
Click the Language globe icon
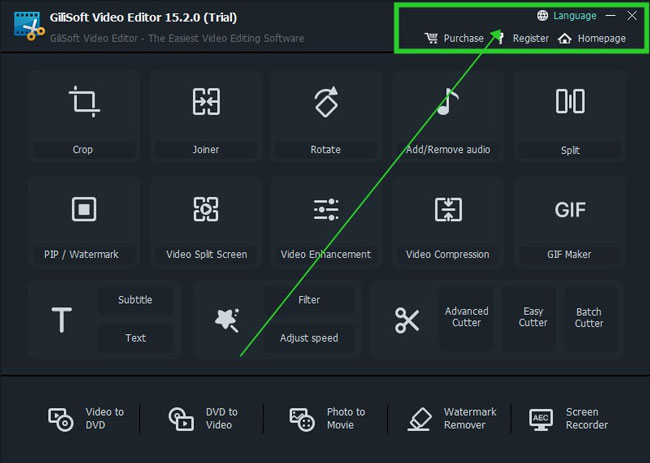click(x=542, y=15)
